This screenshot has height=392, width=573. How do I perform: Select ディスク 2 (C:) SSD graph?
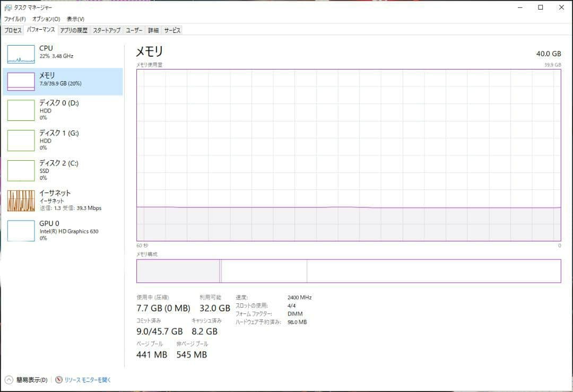[64, 170]
